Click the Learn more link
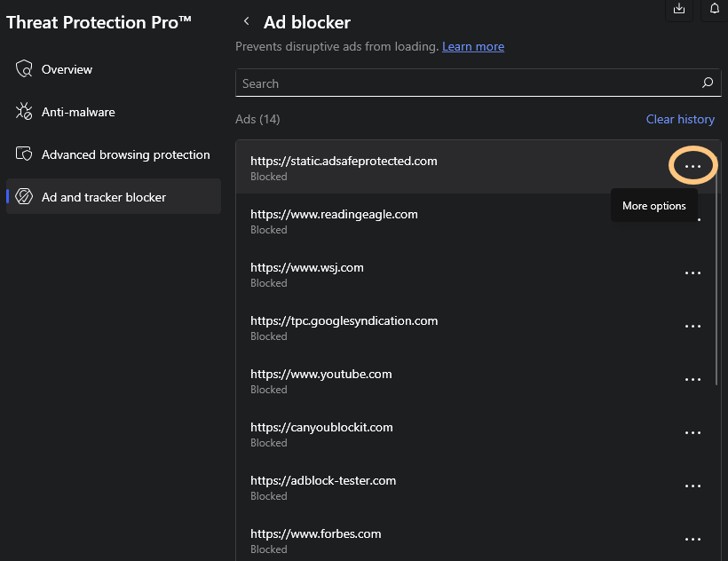 tap(473, 46)
